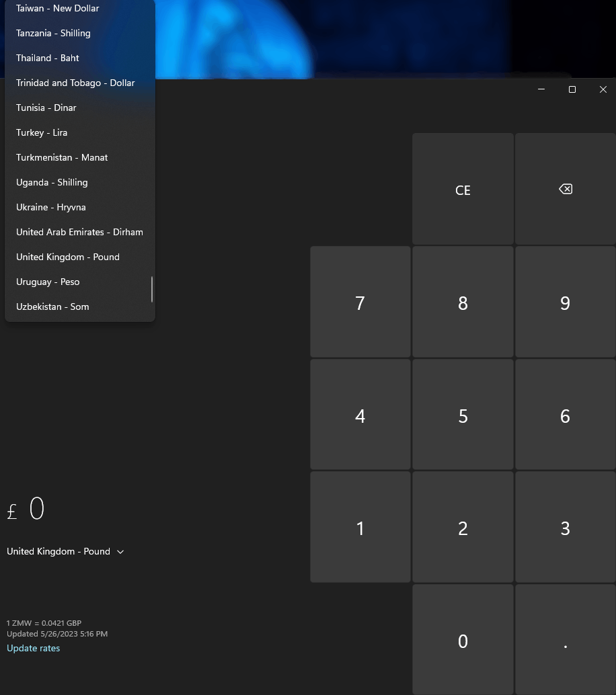Tap the number 3 key
Image resolution: width=616 pixels, height=695 pixels.
pyautogui.click(x=566, y=528)
